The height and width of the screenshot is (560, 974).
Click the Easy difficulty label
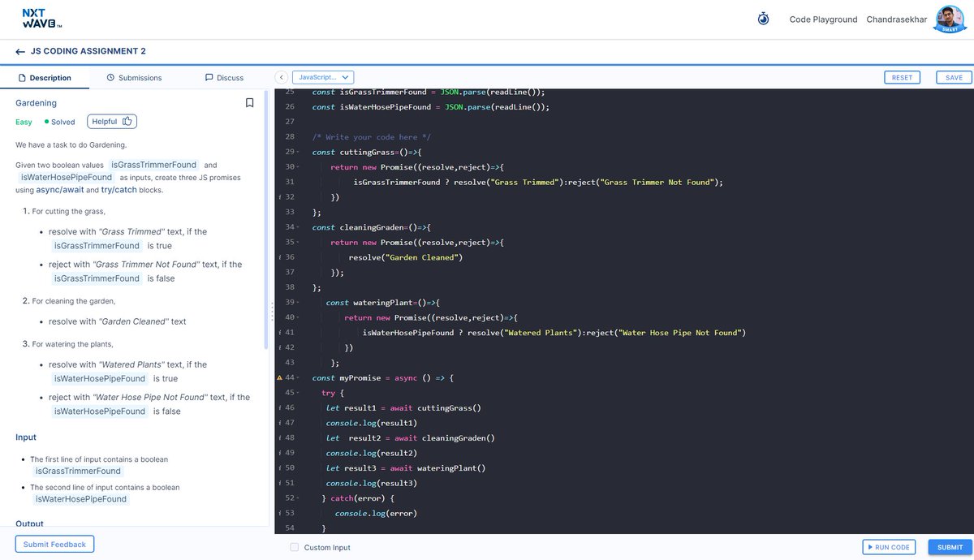coord(24,122)
